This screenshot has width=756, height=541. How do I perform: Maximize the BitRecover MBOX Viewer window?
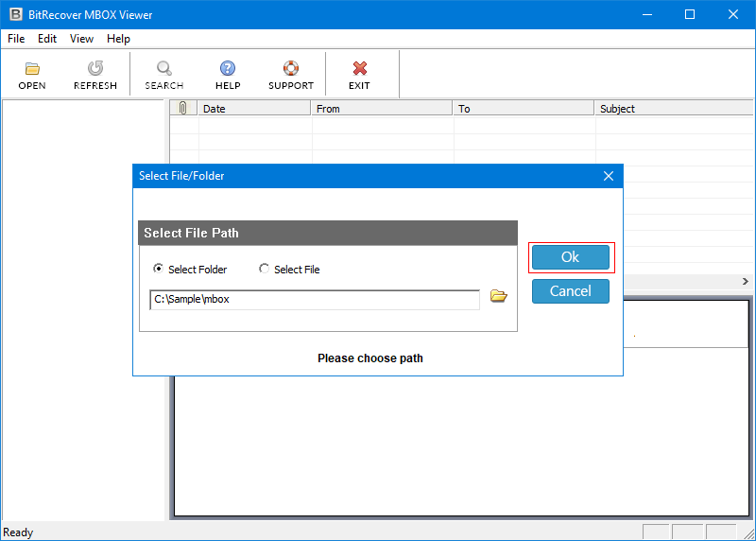pos(690,14)
